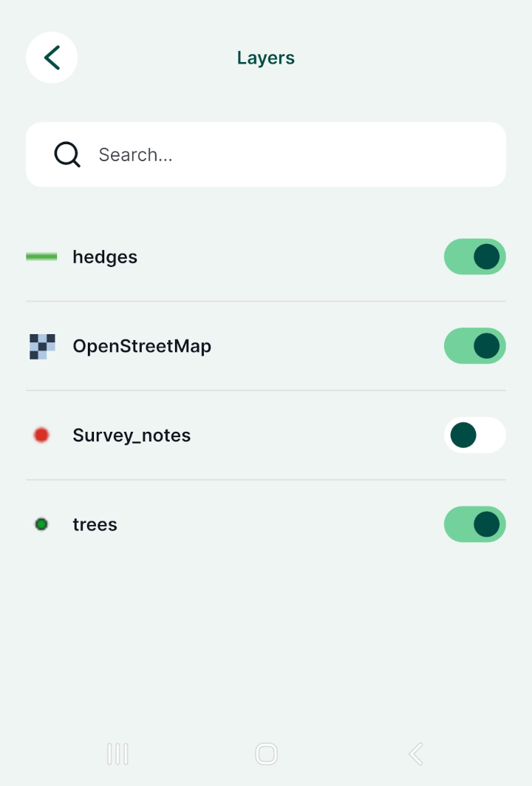Click the magnifier search icon
Viewport: 532px width, 786px height.
67,155
